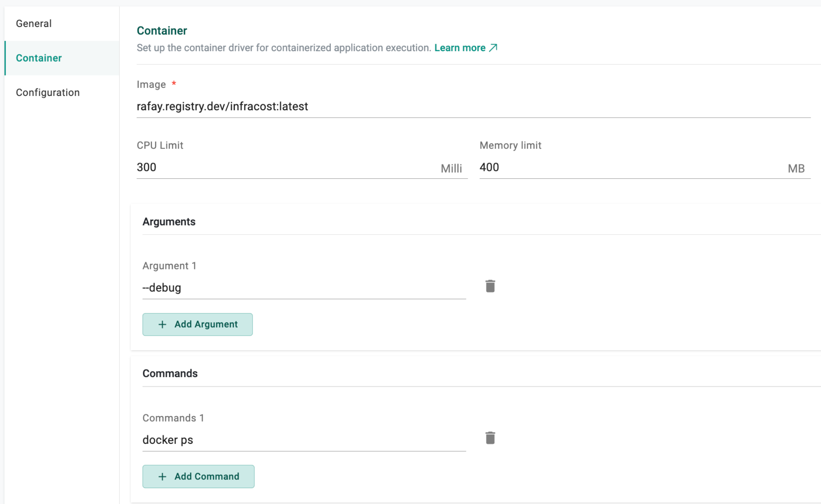
Task: Click the plus icon in Add Command
Action: point(162,477)
